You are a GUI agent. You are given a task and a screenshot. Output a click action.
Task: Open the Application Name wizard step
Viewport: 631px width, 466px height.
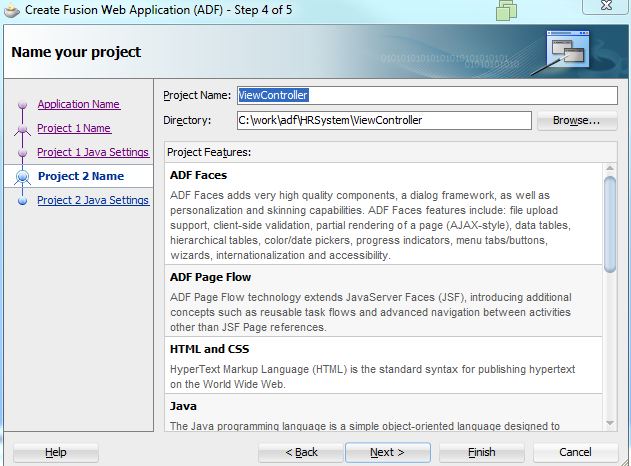click(x=78, y=104)
